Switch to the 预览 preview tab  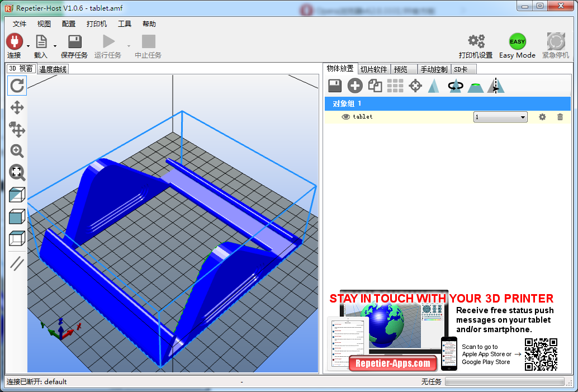pyautogui.click(x=404, y=69)
